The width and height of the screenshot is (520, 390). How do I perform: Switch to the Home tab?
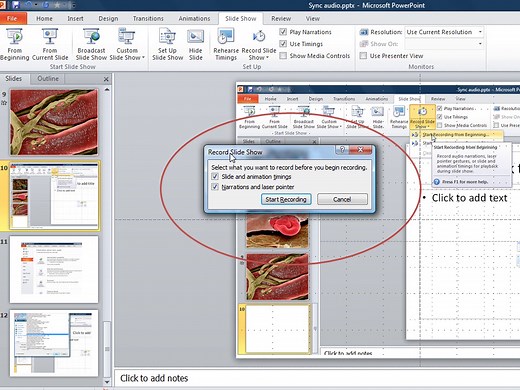(44, 19)
